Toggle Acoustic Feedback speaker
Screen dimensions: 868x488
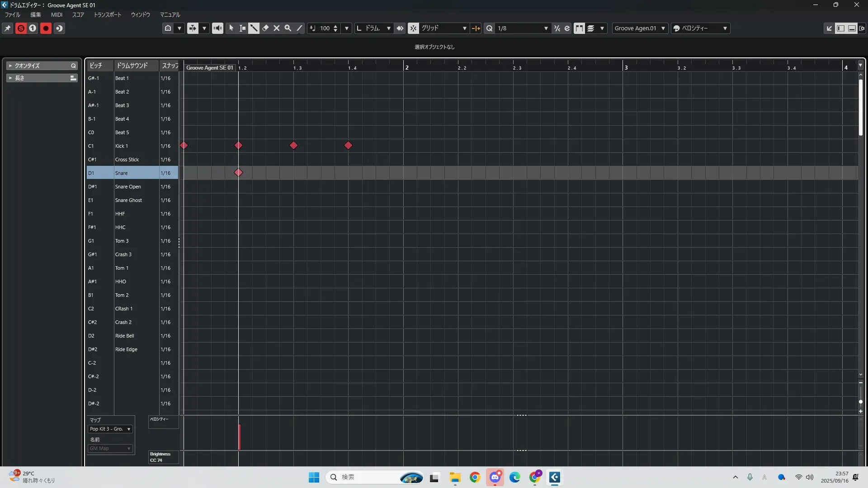(x=217, y=28)
